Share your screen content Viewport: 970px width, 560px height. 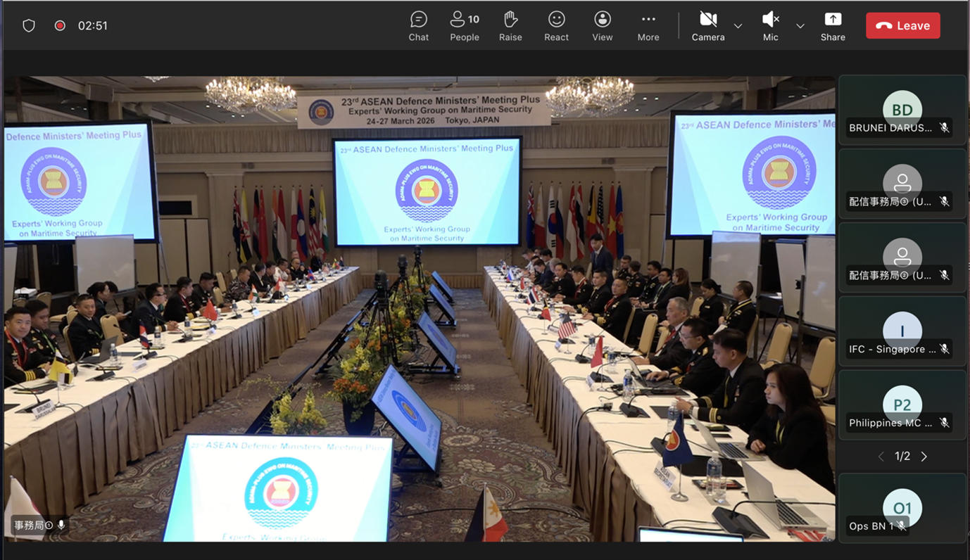832,26
